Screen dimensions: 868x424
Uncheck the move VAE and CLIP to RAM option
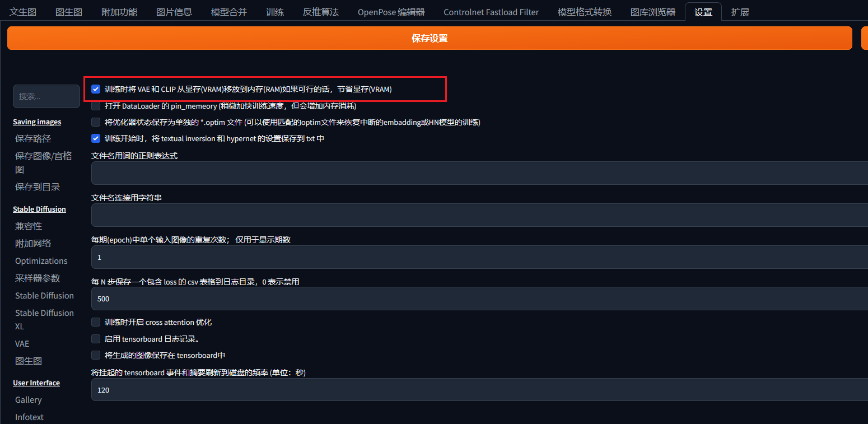coord(96,89)
